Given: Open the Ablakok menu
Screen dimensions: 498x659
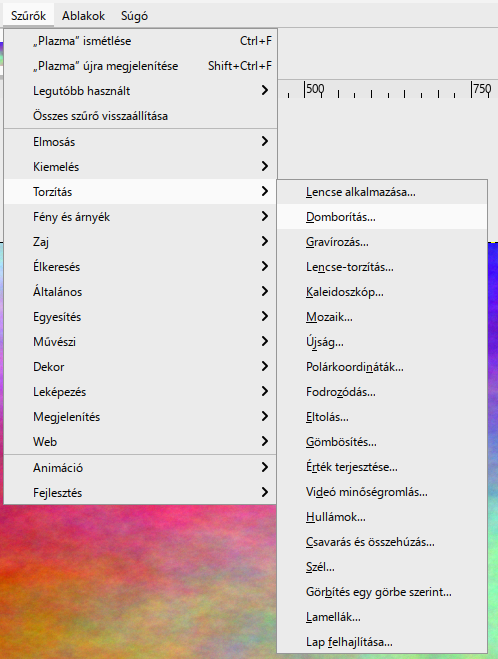Looking at the screenshot, I should point(83,16).
